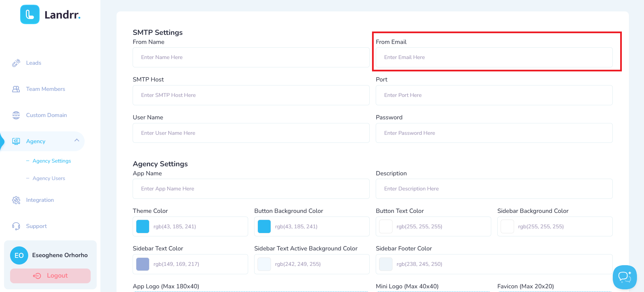Click Sidebar Footer Color rgb value

click(419, 264)
